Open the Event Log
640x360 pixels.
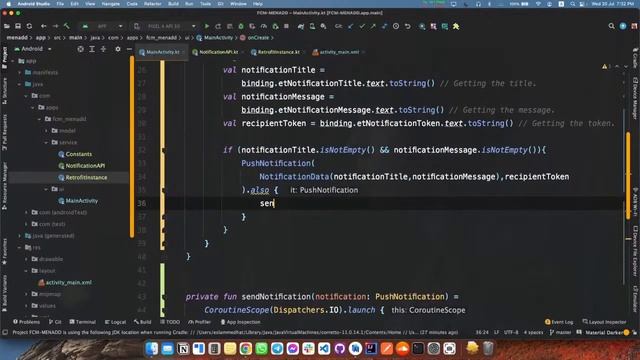coord(559,322)
